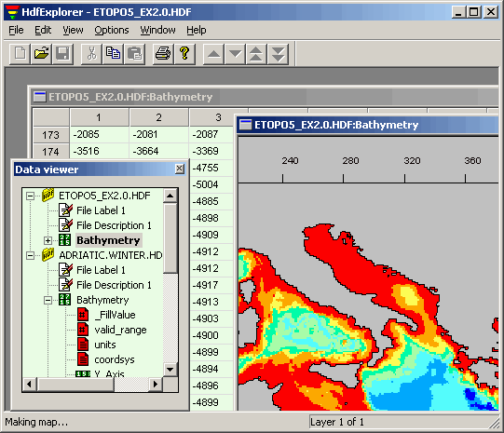The height and width of the screenshot is (433, 504).
Task: Click the Cut scissors toolbar icon
Action: click(x=91, y=54)
